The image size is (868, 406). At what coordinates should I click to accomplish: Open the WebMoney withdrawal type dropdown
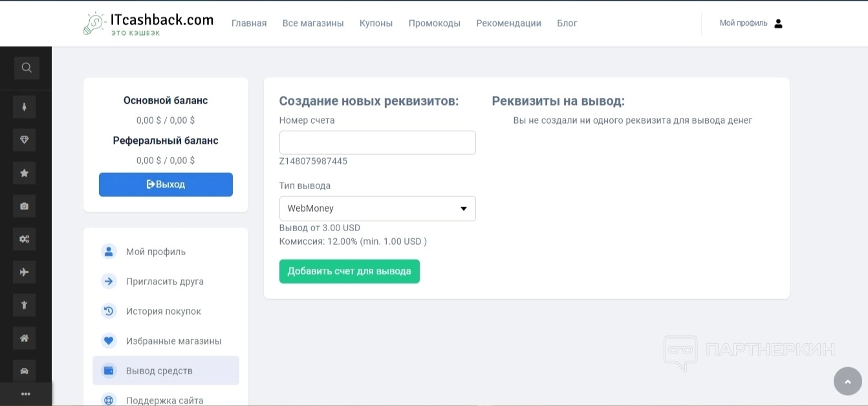(x=377, y=209)
